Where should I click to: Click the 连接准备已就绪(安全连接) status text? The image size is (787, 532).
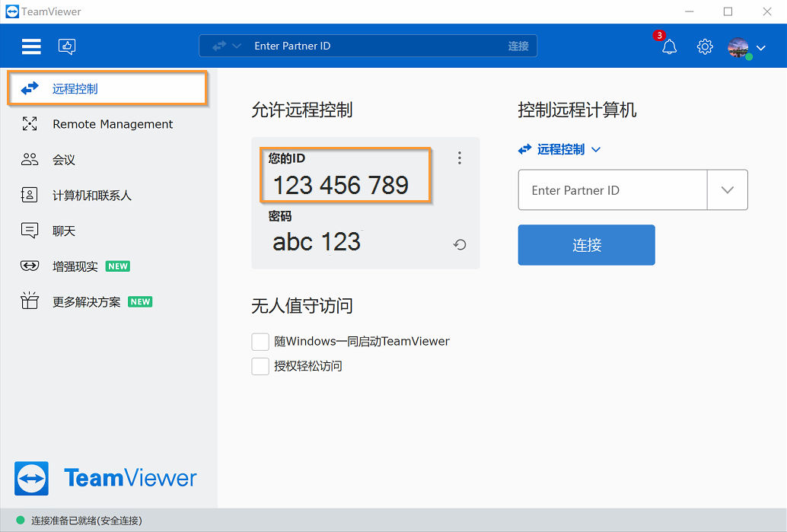86,521
